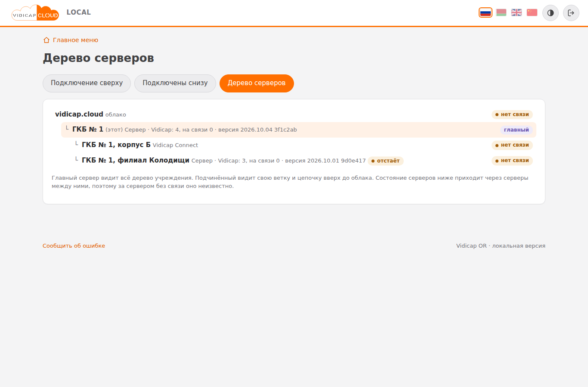Open the Подключение сверху tab

87,83
